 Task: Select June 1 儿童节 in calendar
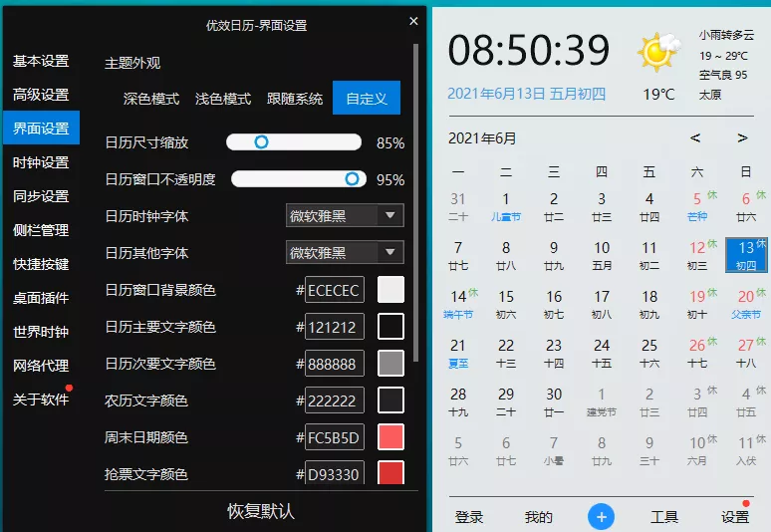pos(505,206)
